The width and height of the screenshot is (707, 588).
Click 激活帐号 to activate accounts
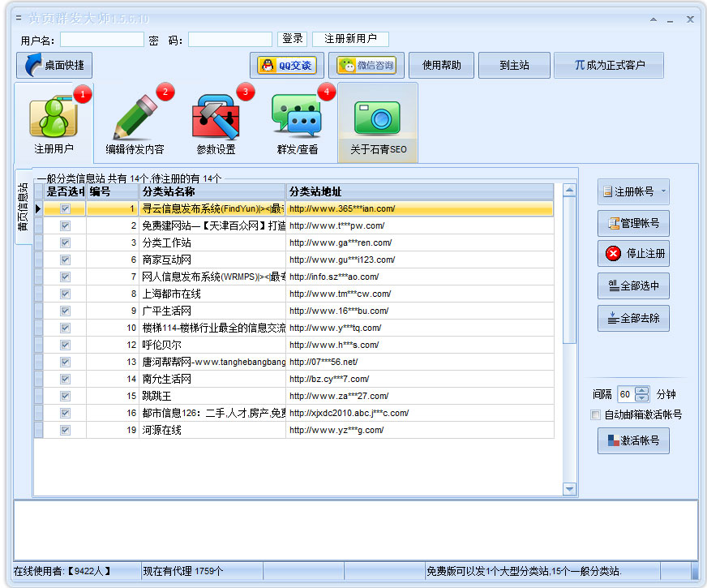[634, 439]
